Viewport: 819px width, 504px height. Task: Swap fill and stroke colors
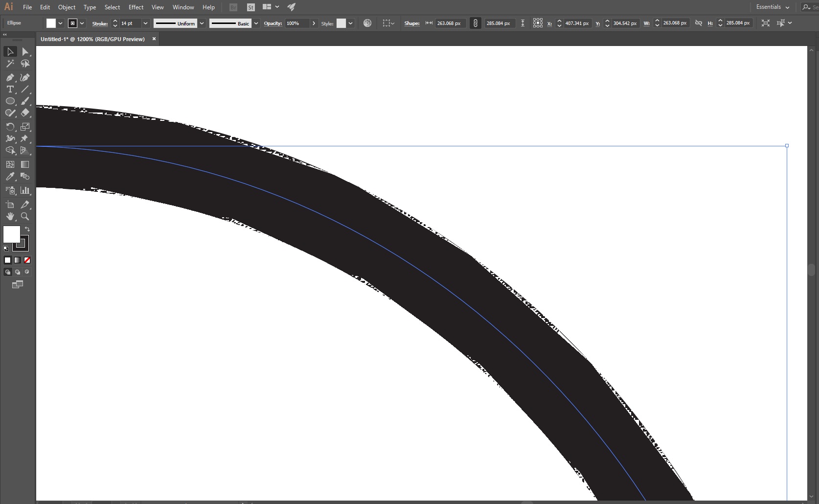point(27,229)
